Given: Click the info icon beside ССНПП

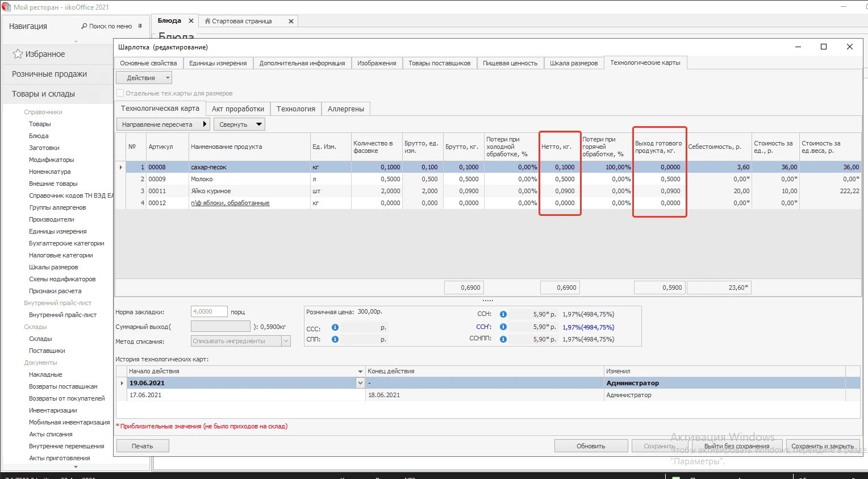Looking at the screenshot, I should pos(503,339).
